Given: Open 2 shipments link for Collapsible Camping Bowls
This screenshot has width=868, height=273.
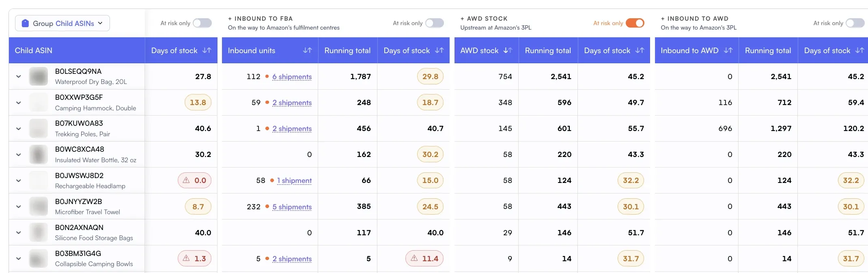Looking at the screenshot, I should 292,259.
